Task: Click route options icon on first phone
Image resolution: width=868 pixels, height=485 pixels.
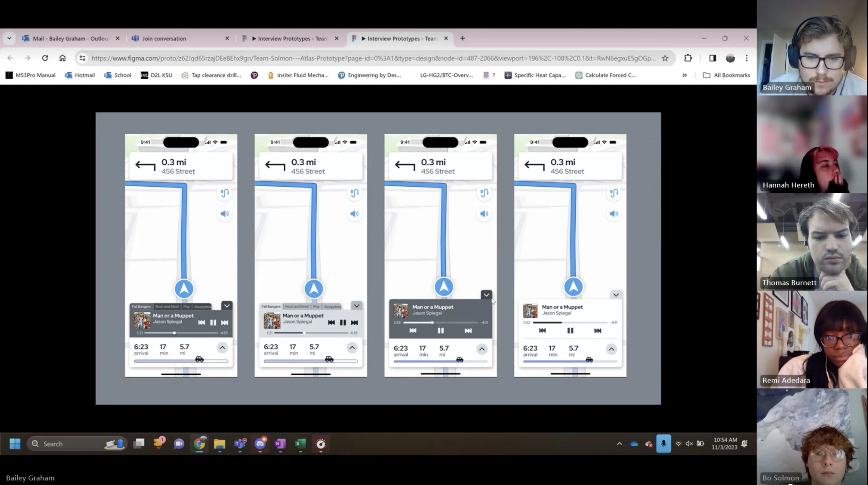Action: click(x=225, y=193)
